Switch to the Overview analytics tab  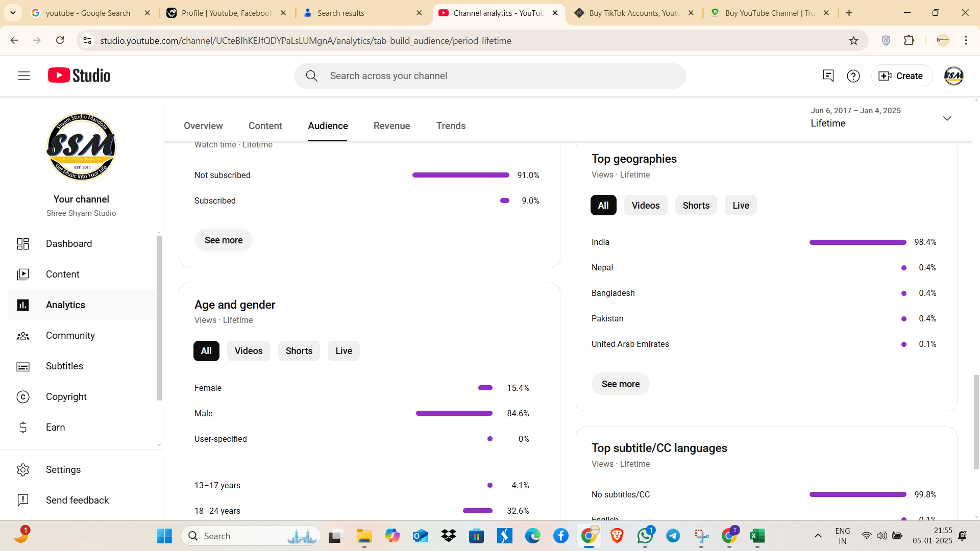tap(203, 126)
